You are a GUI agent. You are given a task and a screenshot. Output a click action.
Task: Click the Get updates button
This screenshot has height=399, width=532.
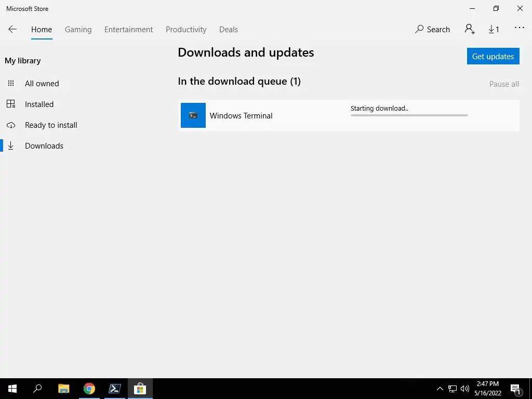[x=493, y=56]
